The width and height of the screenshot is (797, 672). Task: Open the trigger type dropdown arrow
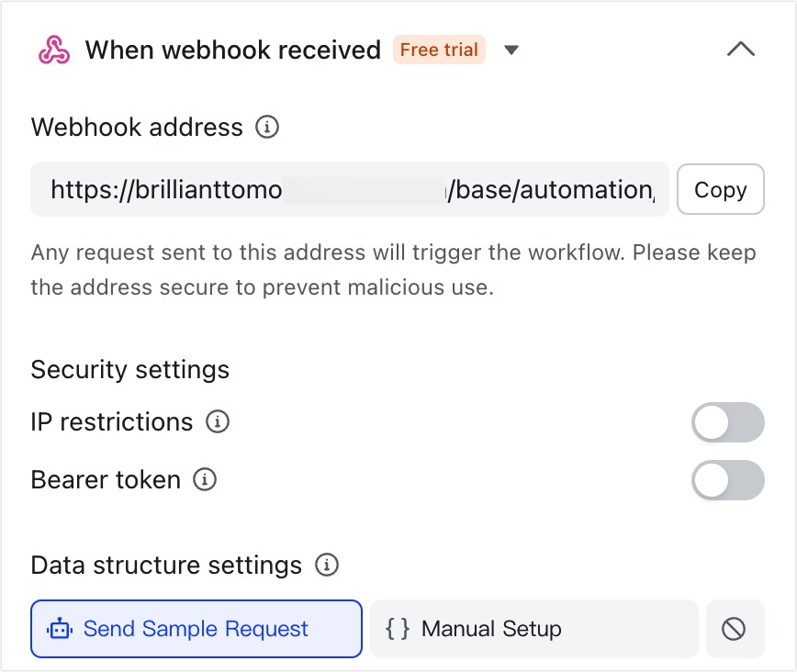pyautogui.click(x=511, y=50)
